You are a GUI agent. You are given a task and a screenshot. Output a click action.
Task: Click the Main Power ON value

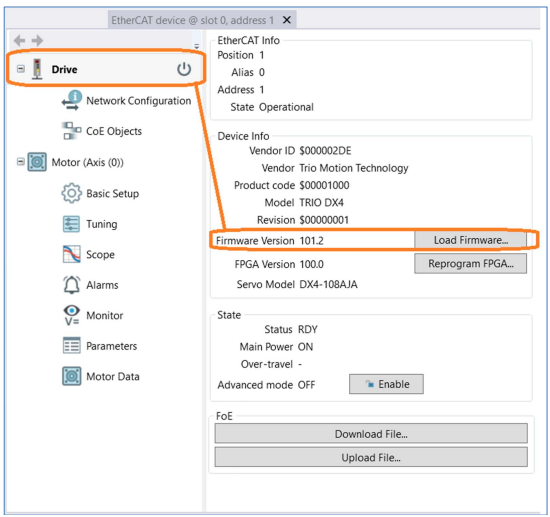tap(305, 347)
